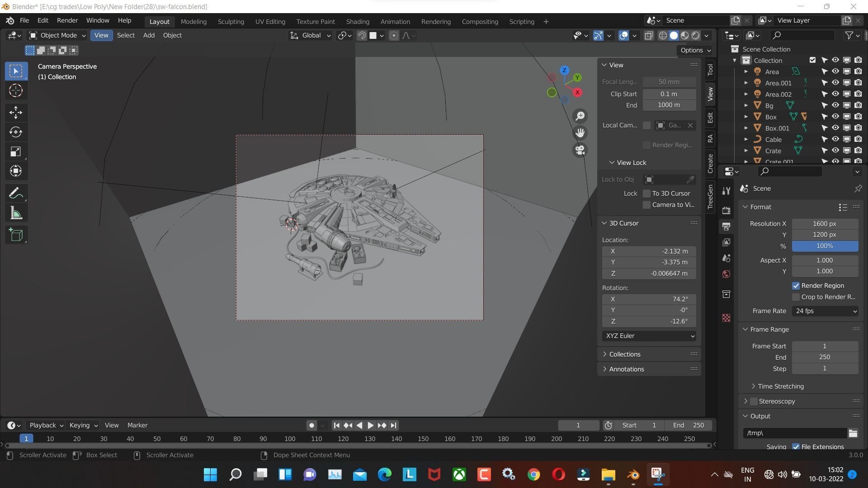Switch to rendered viewport shading

[696, 36]
